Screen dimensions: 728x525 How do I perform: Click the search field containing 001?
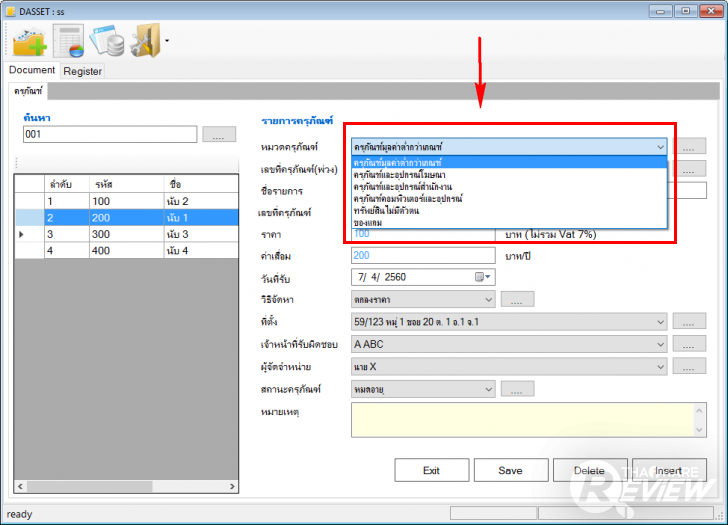[110, 134]
